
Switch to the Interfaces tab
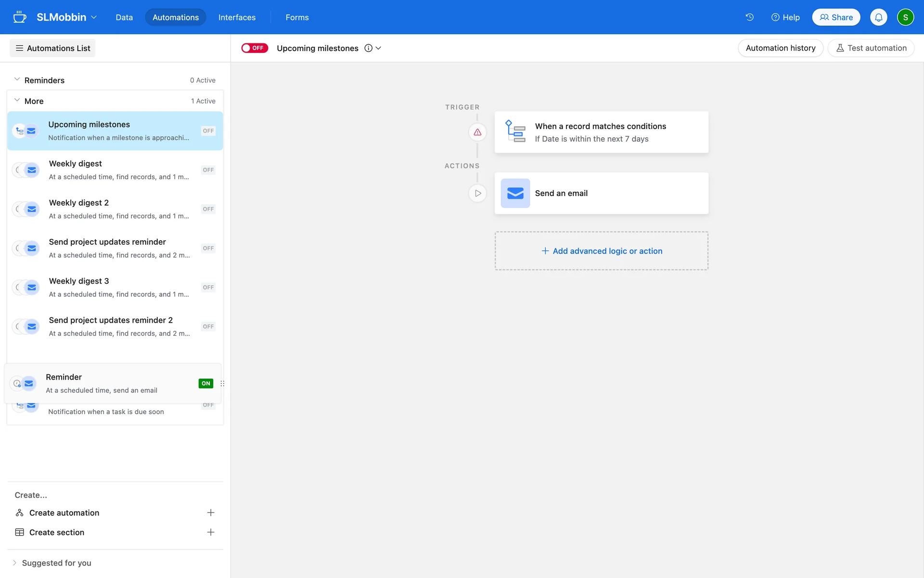[x=237, y=17]
